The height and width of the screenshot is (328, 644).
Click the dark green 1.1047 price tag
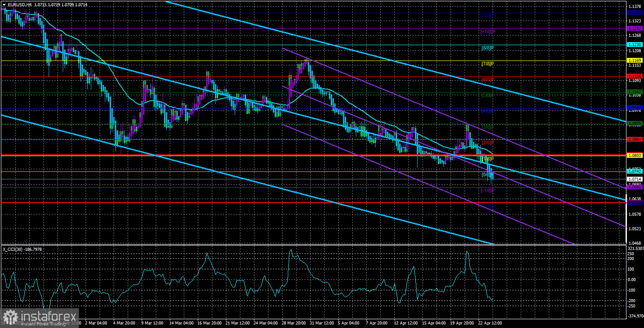[x=635, y=92]
